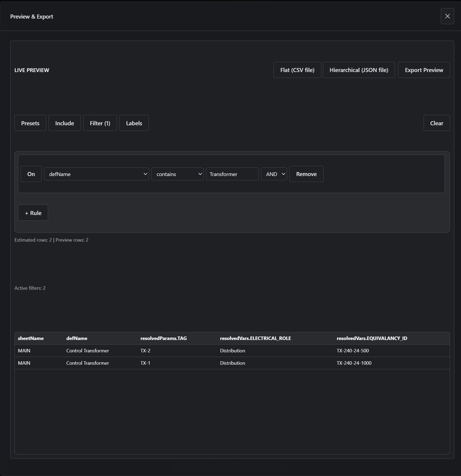Click MAIN in the TX-2 row
461x476 pixels.
(x=24, y=351)
